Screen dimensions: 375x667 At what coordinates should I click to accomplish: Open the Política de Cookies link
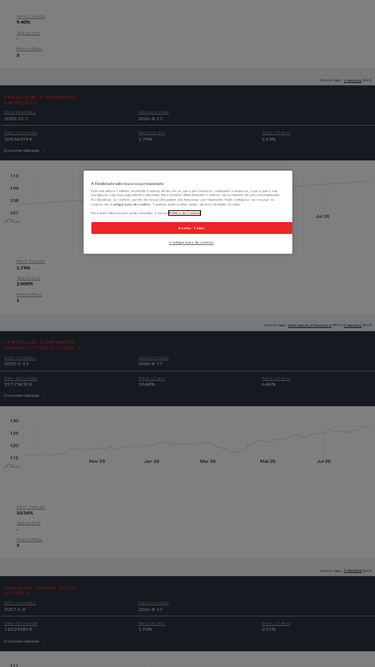185,213
